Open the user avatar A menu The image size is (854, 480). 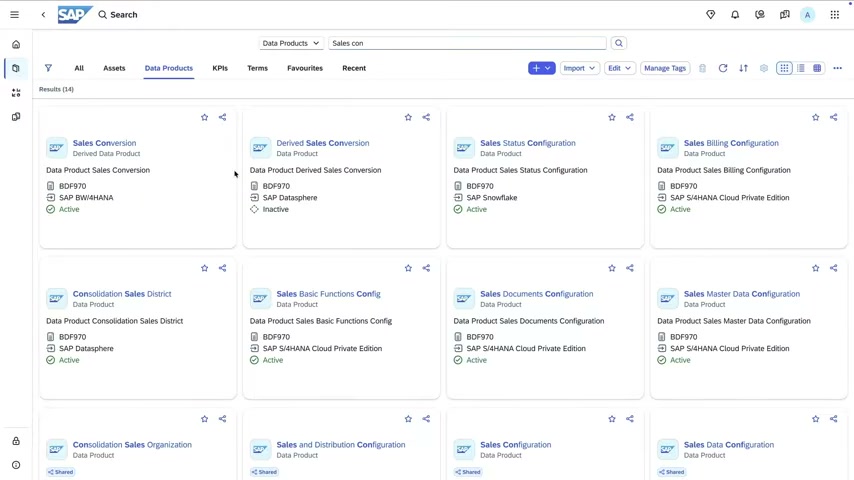pos(808,15)
